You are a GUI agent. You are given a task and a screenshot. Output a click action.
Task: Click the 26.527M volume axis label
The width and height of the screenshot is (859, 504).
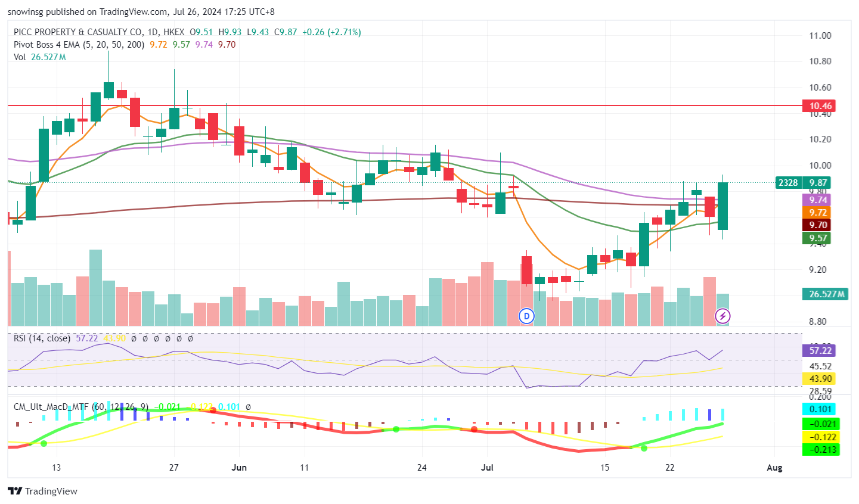click(826, 294)
